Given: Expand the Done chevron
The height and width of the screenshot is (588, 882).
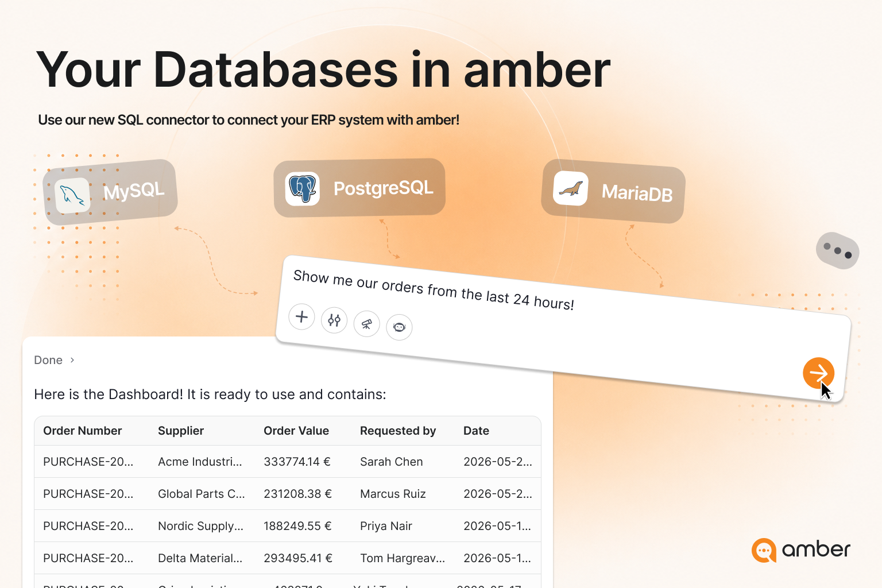Looking at the screenshot, I should click(72, 360).
